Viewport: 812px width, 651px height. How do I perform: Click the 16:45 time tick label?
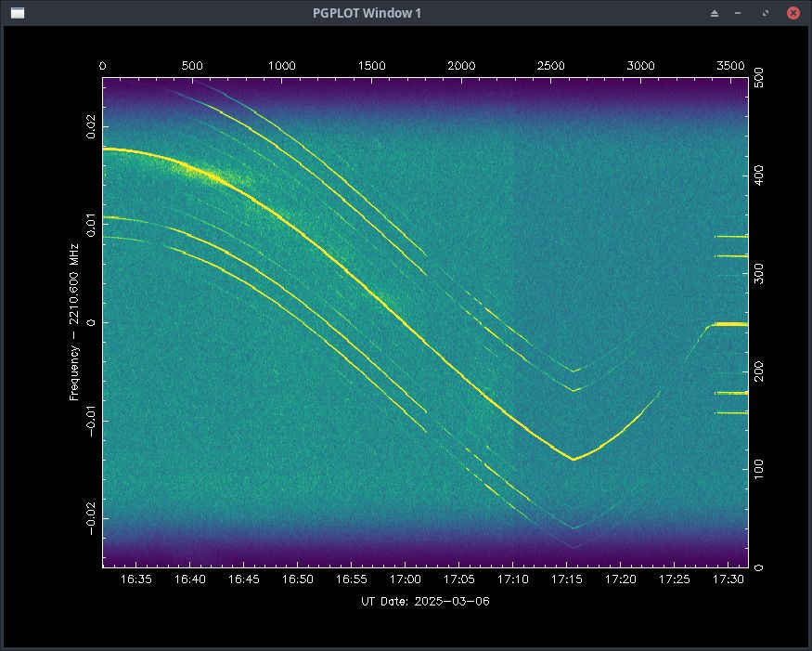pos(244,579)
